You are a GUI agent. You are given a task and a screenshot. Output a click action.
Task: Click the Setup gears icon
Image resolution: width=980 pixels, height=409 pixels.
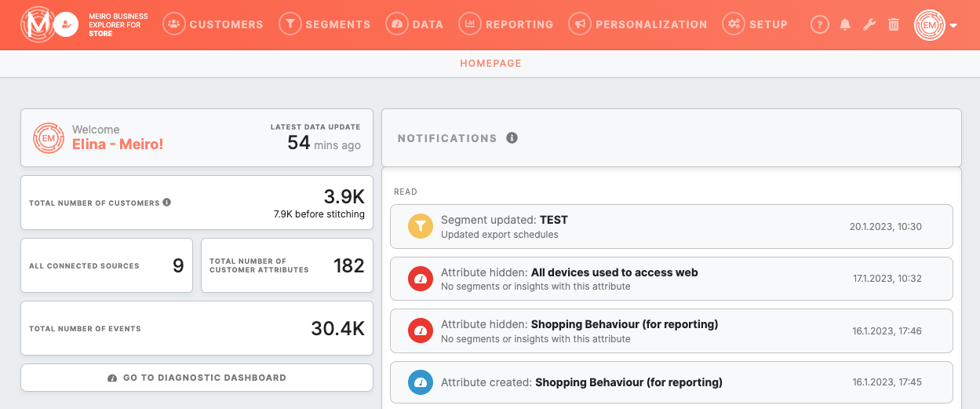(733, 24)
